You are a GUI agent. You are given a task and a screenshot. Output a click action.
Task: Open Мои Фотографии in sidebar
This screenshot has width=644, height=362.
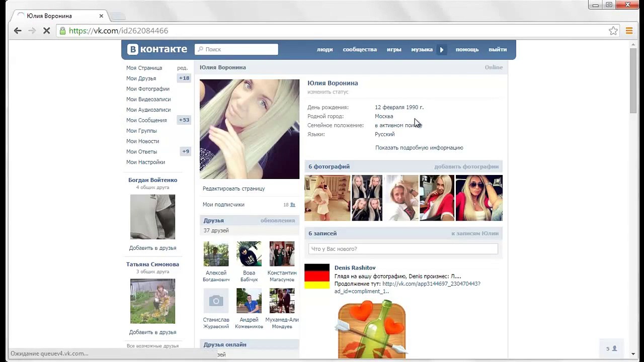pyautogui.click(x=148, y=89)
